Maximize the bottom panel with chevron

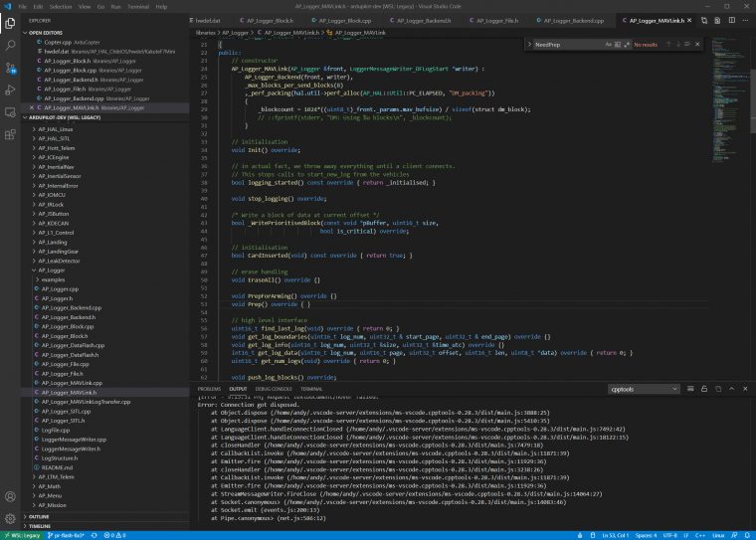[x=732, y=389]
